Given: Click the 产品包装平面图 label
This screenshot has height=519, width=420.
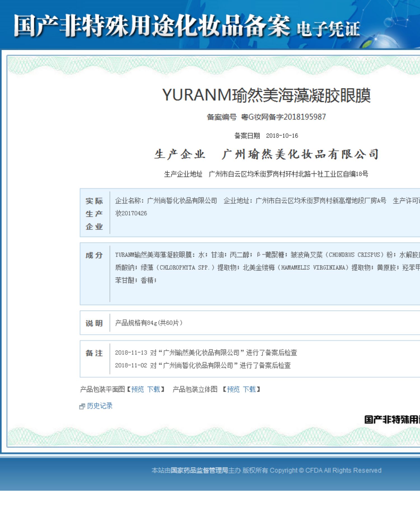Looking at the screenshot, I should (102, 389).
